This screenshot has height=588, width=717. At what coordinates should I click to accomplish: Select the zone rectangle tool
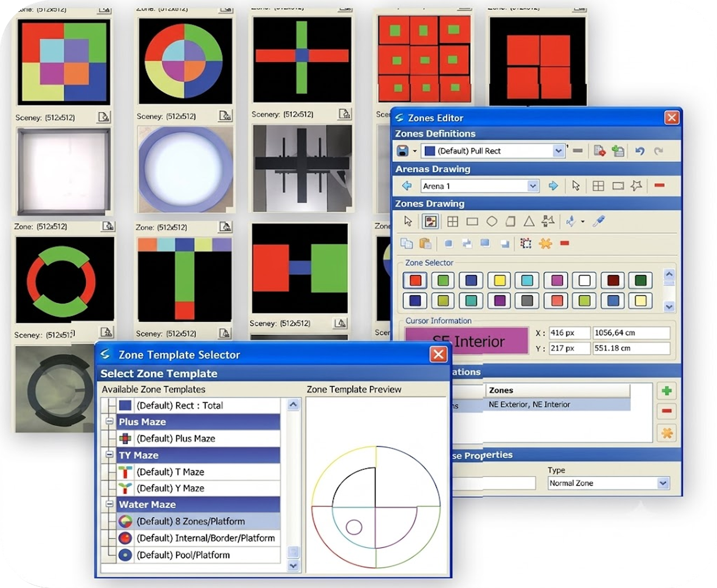[472, 222]
